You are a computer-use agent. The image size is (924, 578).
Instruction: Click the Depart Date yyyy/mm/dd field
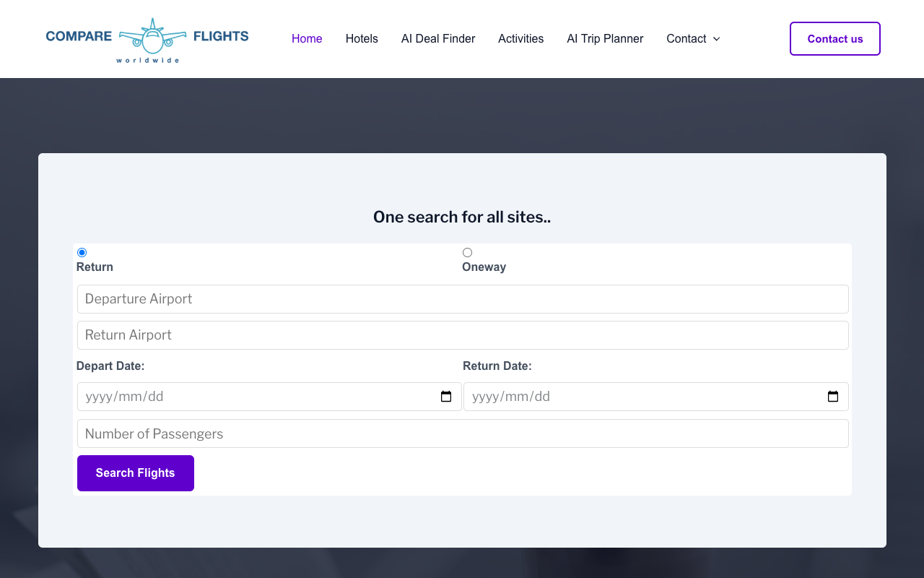(x=269, y=397)
